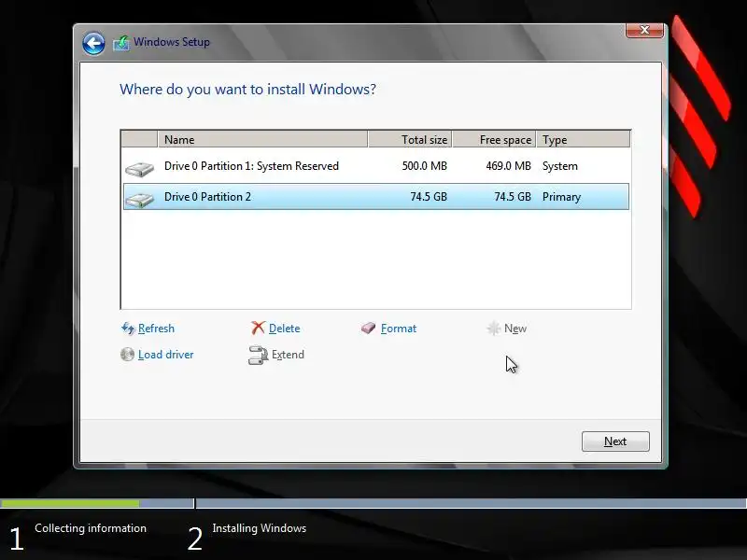Click the Load driver disc icon
This screenshot has height=560, width=747.
[x=127, y=355]
